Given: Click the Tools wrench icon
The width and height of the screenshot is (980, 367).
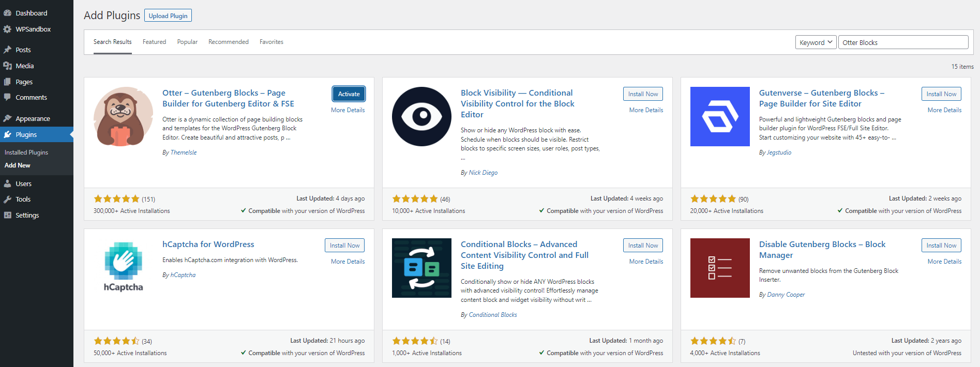Looking at the screenshot, I should click(7, 199).
